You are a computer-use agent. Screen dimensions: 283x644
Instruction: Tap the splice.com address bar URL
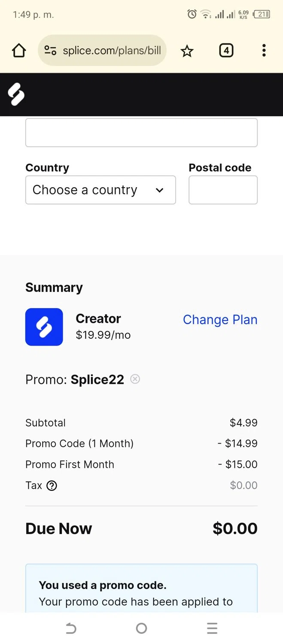tap(112, 51)
